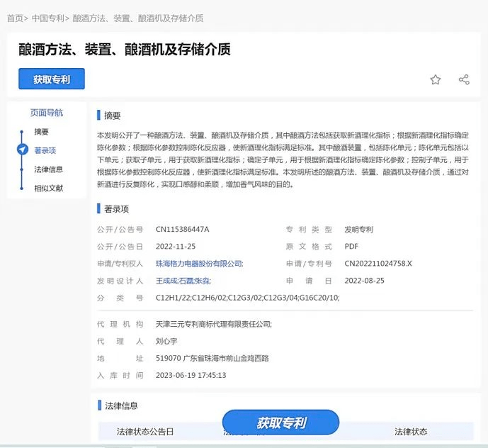Viewport: 488px width, 448px height.
Task: Click agency name 天津三元专利商标代理有限责任公司
Action: pos(213,325)
